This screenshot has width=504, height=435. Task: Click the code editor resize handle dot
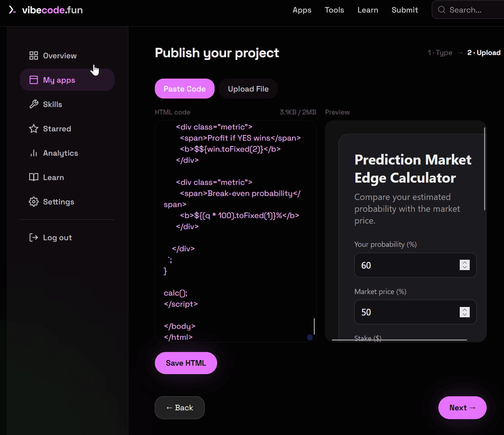point(310,337)
